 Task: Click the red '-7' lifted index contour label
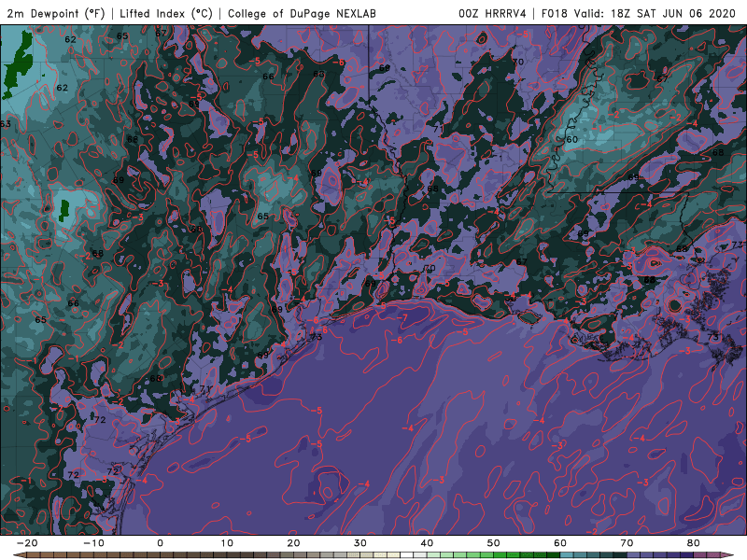pyautogui.click(x=402, y=317)
